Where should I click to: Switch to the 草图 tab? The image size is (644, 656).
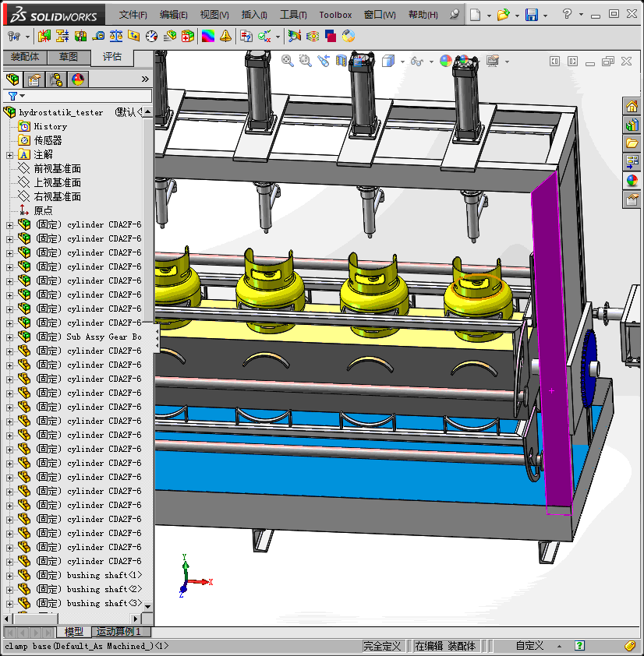(69, 57)
